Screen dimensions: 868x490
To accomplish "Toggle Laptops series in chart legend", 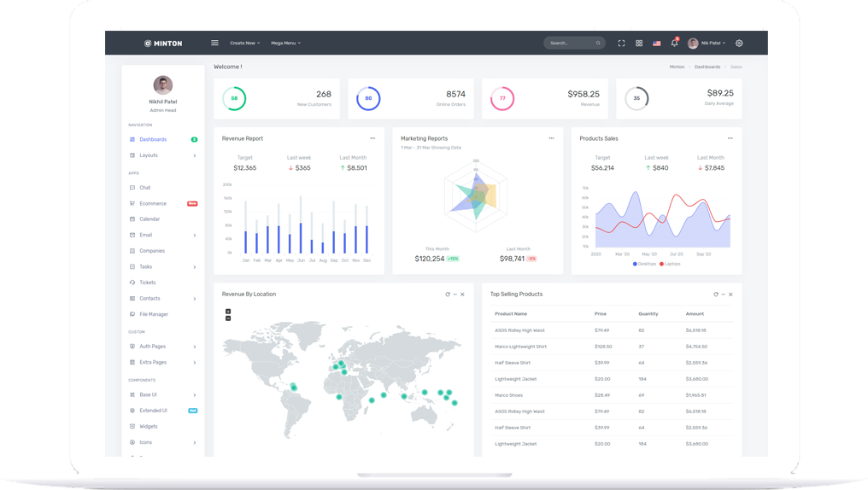I will [x=671, y=264].
